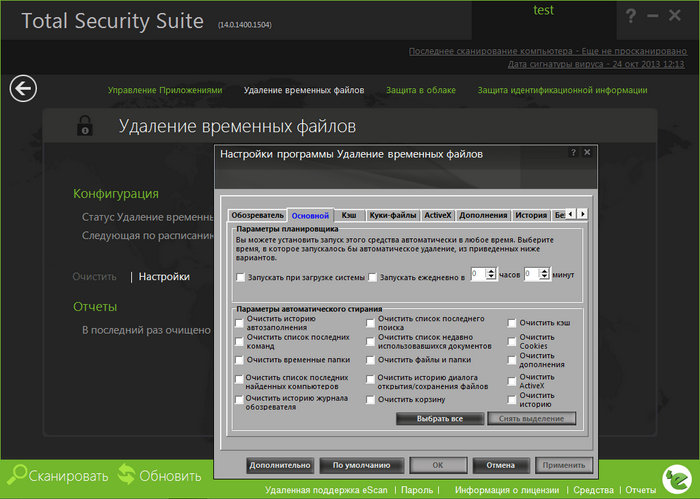Image resolution: width=700 pixels, height=499 pixels.
Task: Check Очистить список последних команд
Action: (239, 341)
